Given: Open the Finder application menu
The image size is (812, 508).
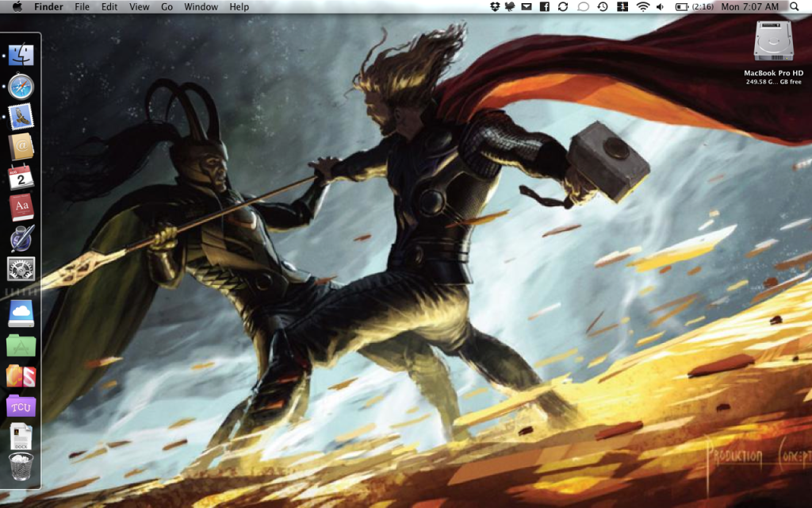Looking at the screenshot, I should [x=48, y=6].
